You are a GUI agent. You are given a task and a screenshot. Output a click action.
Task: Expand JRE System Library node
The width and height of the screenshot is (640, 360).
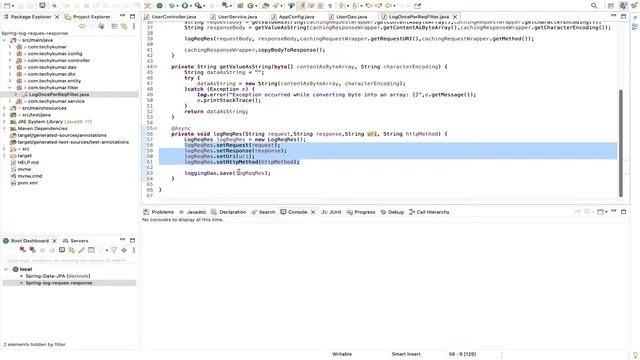tap(4, 122)
